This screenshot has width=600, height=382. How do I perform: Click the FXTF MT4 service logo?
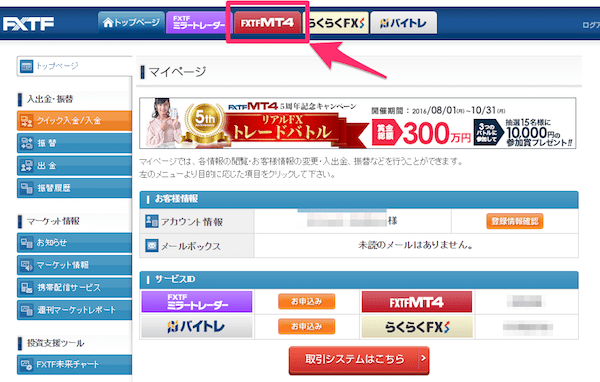click(x=417, y=302)
